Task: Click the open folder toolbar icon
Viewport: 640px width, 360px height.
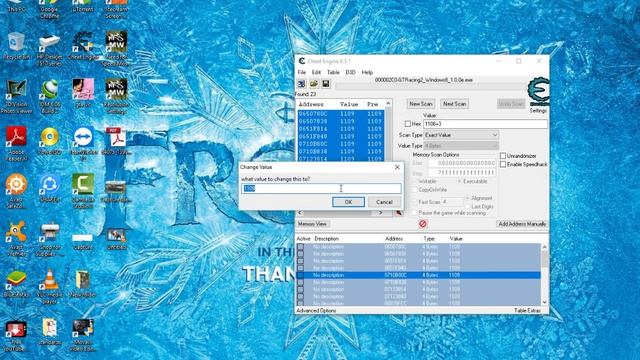Action: [x=313, y=84]
